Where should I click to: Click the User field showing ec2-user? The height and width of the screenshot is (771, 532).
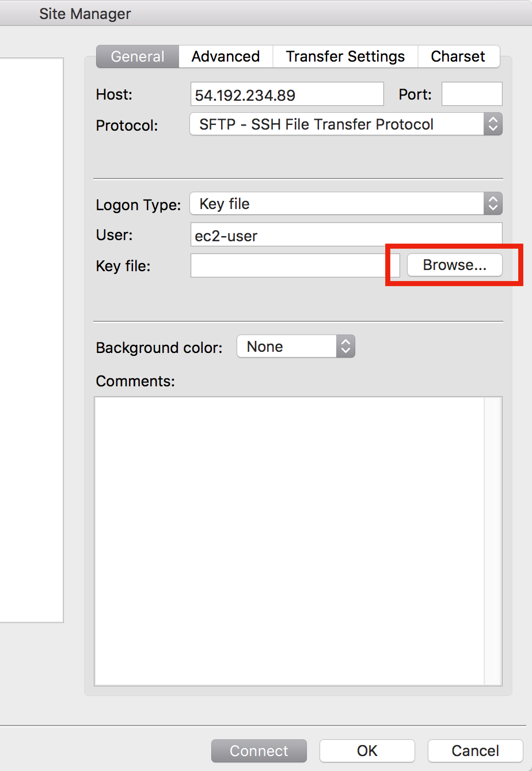point(345,234)
